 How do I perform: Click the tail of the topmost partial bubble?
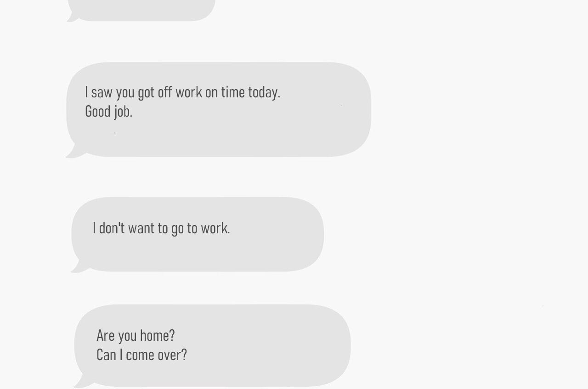coord(71,18)
